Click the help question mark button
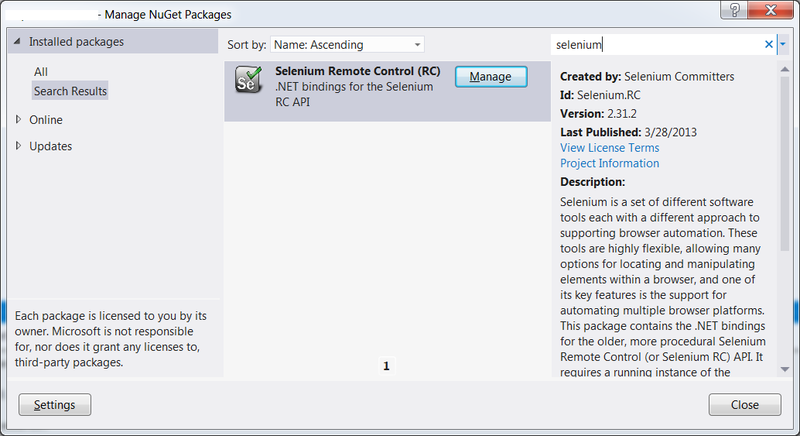The height and width of the screenshot is (436, 800). pyautogui.click(x=734, y=10)
